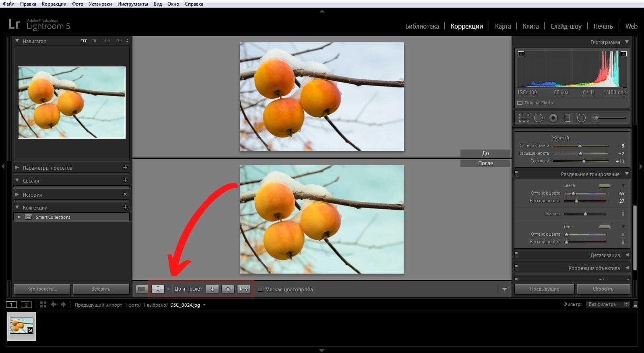The width and height of the screenshot is (644, 353).
Task: Click the Света highlights color swatch
Action: coord(604,186)
